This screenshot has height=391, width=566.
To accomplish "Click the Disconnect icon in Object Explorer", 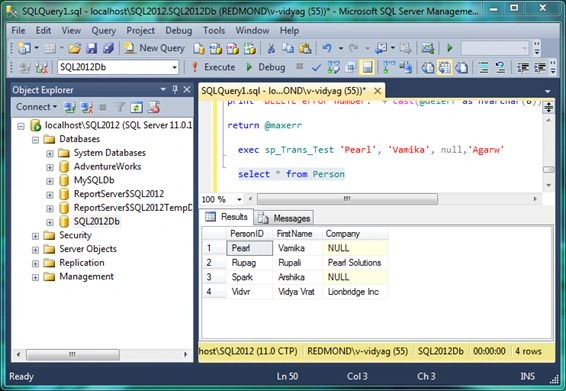I will click(87, 107).
